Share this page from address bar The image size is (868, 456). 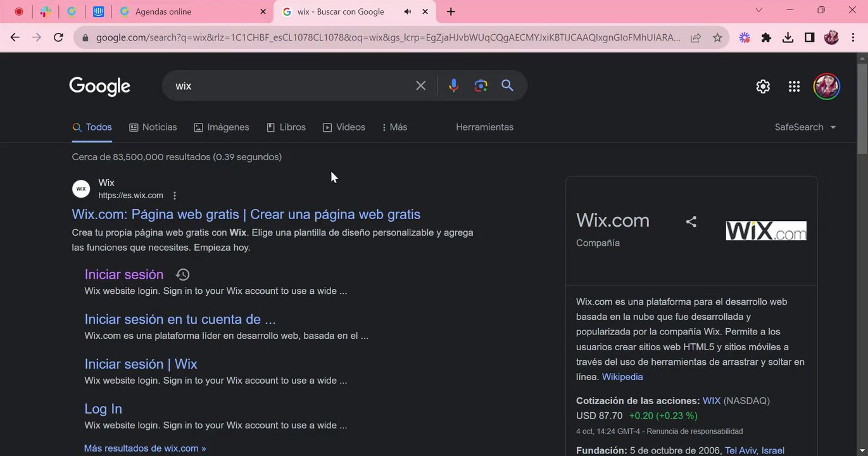(696, 37)
